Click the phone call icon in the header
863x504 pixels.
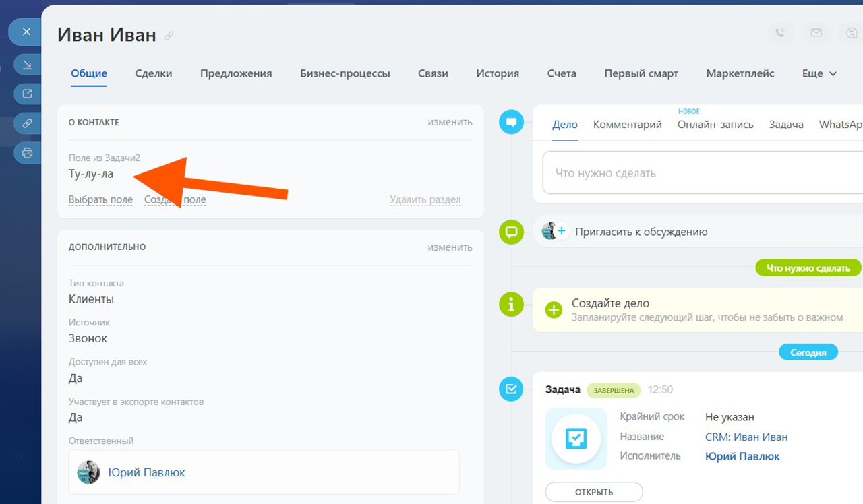tap(781, 32)
